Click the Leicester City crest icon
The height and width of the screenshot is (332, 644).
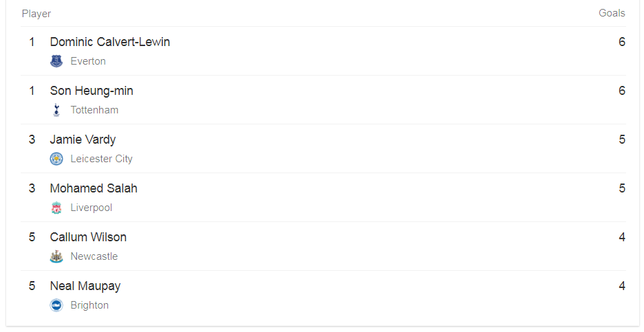[x=56, y=159]
